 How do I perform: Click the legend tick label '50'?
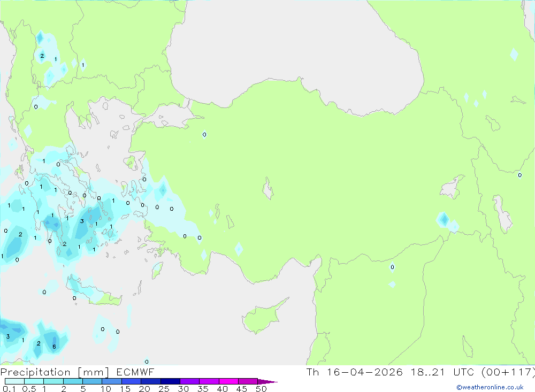[262, 389]
